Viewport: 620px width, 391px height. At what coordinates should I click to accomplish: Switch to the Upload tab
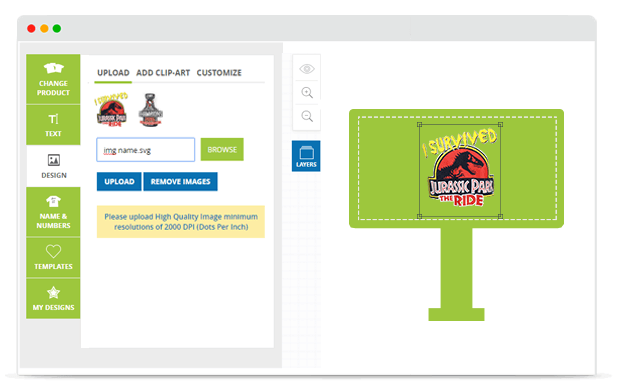(x=113, y=73)
